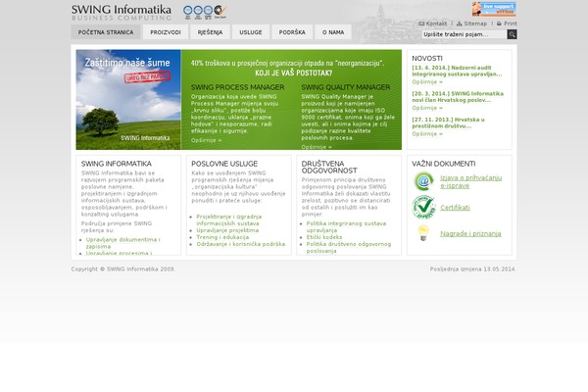Open 'Politika integriranog sustava upravljanja' link
The width and height of the screenshot is (588, 392).
(x=346, y=226)
